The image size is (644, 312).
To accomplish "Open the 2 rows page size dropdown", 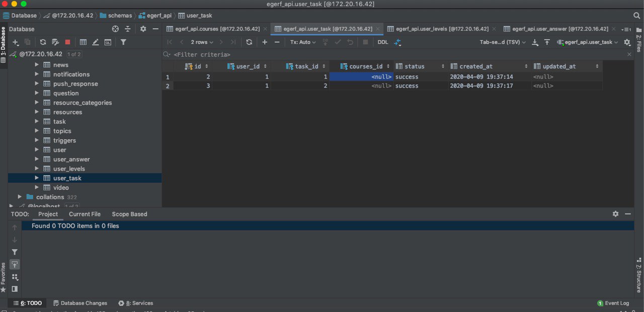I will (x=202, y=42).
